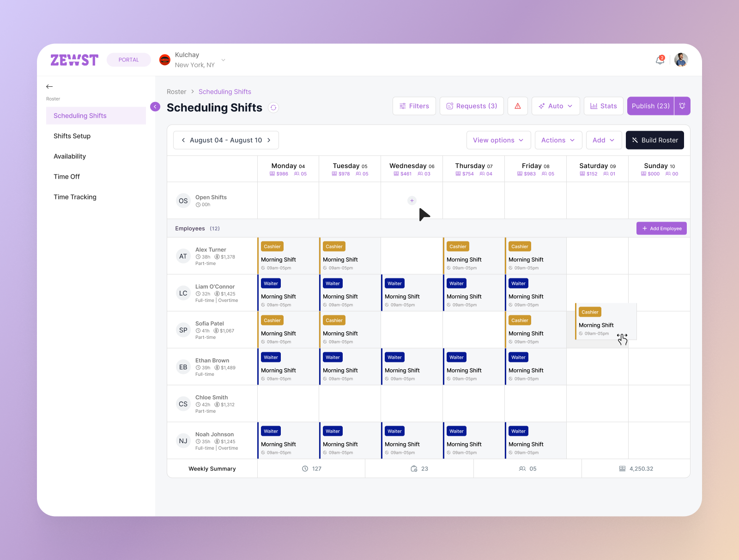This screenshot has height=560, width=739.
Task: Go to next week with the right chevron
Action: click(269, 140)
